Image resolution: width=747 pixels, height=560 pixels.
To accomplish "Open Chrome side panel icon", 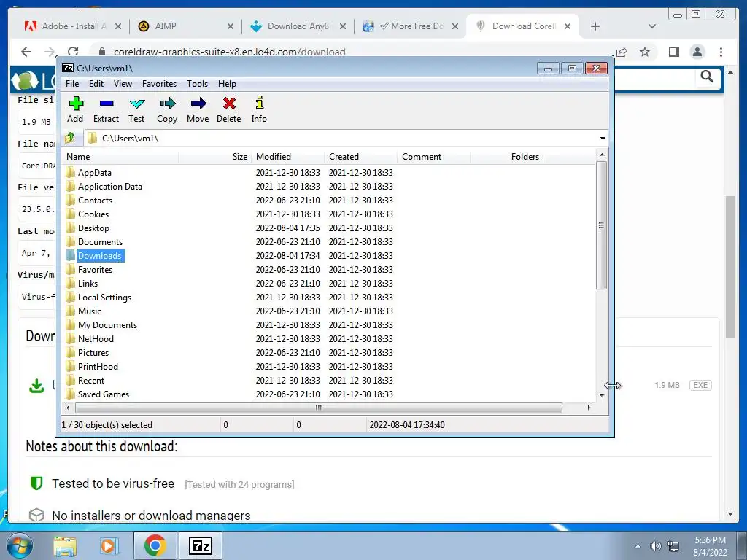I will pyautogui.click(x=673, y=52).
